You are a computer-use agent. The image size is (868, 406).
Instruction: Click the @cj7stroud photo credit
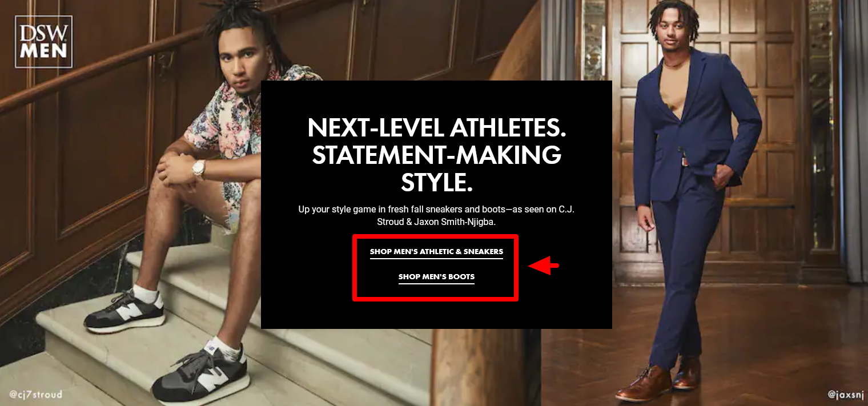click(x=35, y=394)
